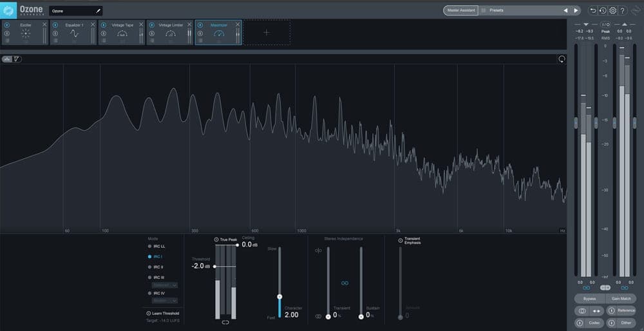Screen dimensions: 644x331
Task: Open Maximizer module presets list icon
Action: (200, 41)
